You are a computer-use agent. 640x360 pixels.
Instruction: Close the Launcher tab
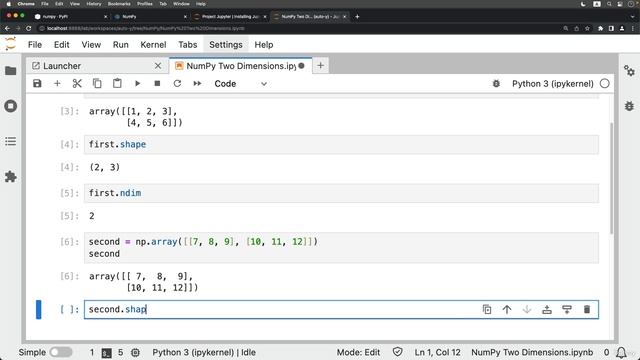(x=158, y=66)
